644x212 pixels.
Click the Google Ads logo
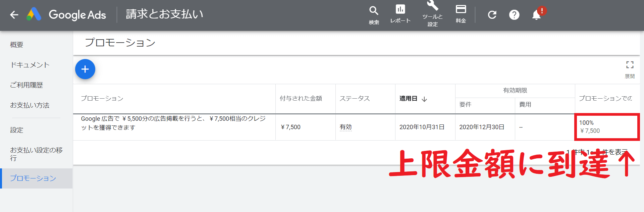(x=67, y=15)
